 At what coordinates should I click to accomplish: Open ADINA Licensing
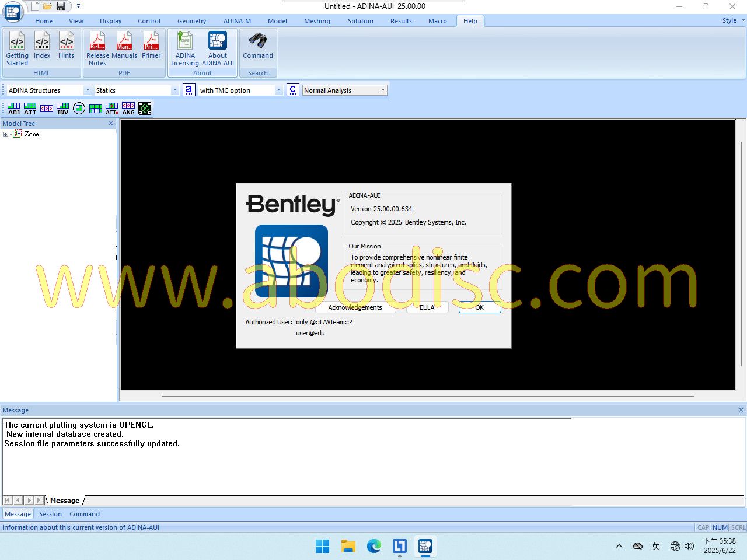185,49
